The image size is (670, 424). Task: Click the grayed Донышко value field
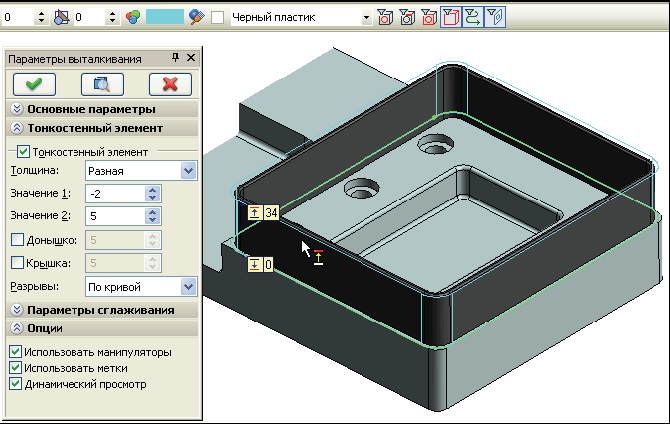[x=115, y=240]
